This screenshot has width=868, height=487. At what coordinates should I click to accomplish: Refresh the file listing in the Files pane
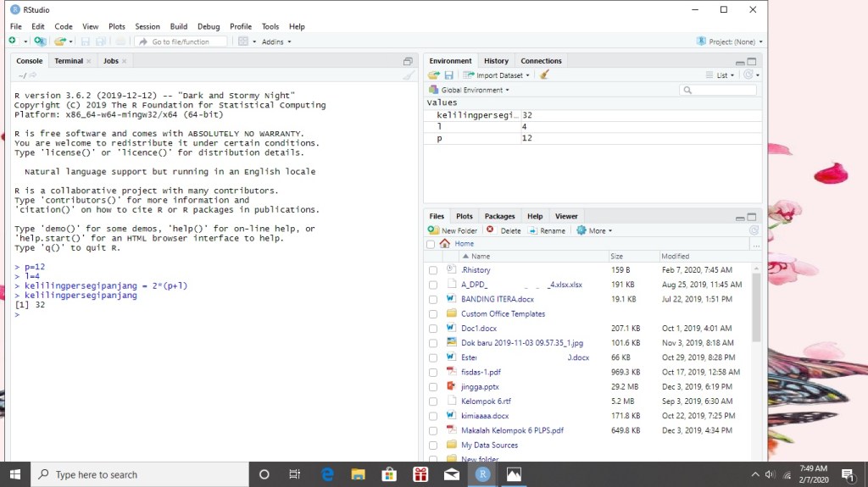754,230
